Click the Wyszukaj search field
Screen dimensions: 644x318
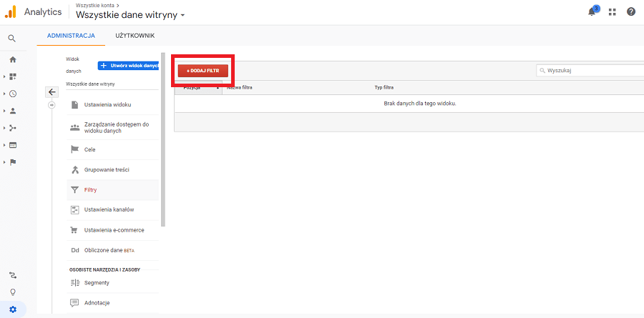tap(590, 71)
